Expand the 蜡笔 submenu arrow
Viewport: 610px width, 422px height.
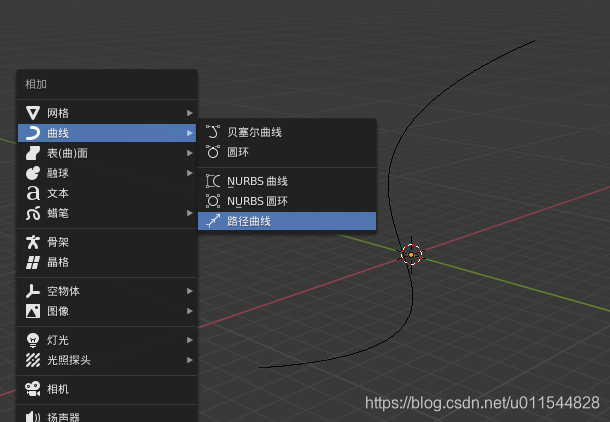[x=189, y=213]
